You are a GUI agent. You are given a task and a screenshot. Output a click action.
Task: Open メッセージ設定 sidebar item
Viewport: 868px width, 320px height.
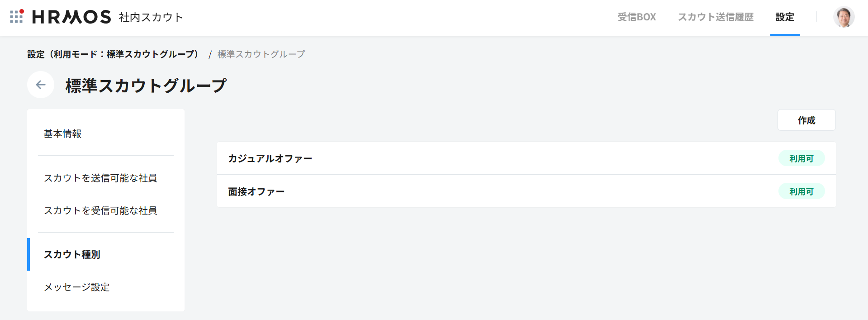coord(76,287)
